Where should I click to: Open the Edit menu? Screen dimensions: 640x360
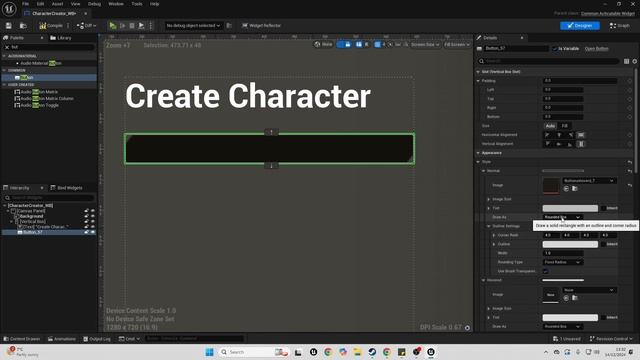click(40, 4)
